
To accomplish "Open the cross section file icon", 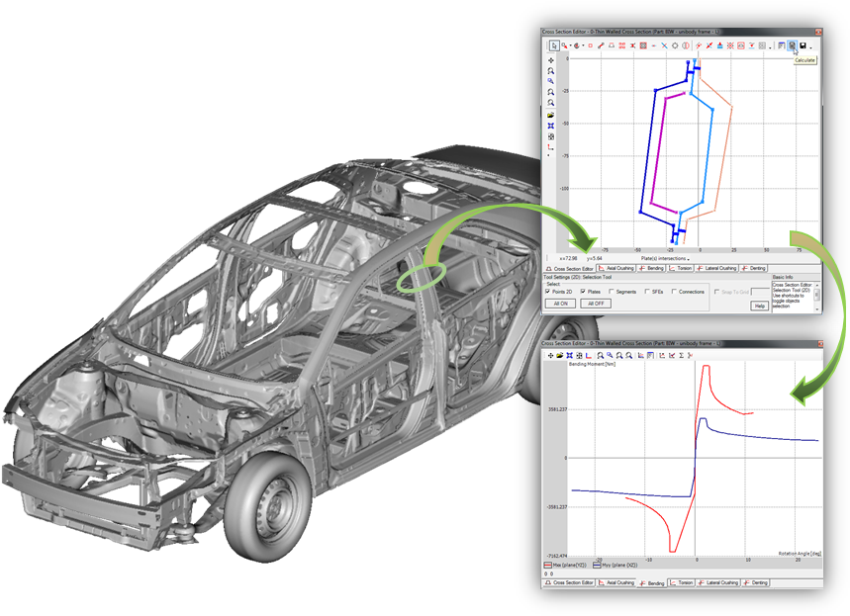I will click(x=560, y=355).
